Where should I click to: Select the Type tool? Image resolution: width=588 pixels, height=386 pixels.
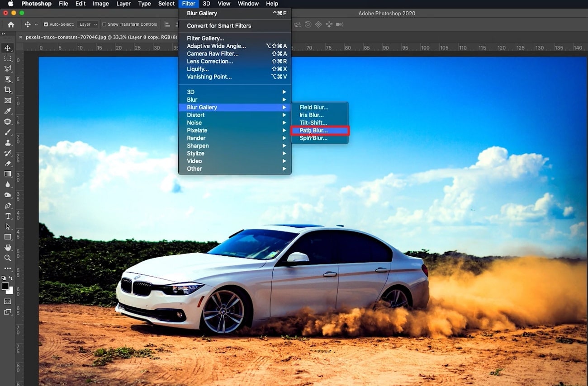(x=8, y=216)
